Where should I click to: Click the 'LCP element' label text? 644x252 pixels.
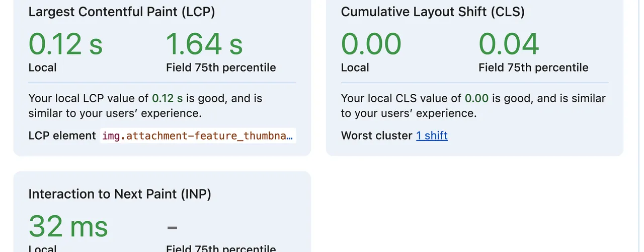click(62, 136)
